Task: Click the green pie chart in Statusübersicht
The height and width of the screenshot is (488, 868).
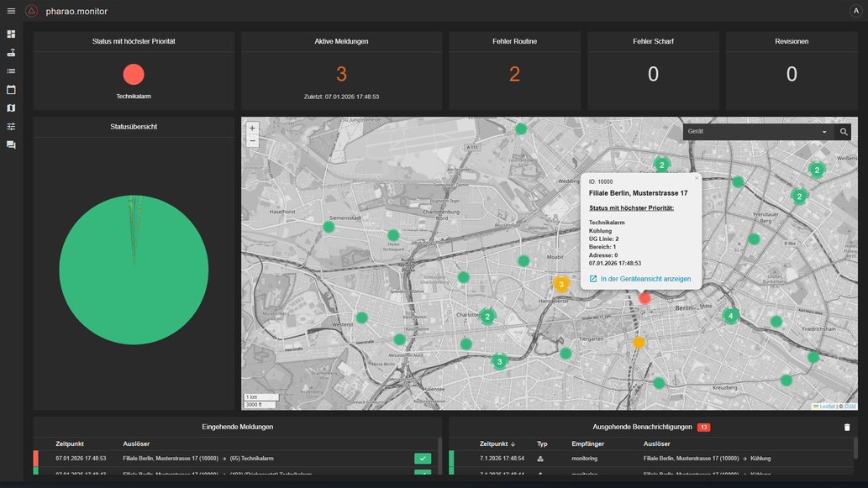Action: [134, 270]
